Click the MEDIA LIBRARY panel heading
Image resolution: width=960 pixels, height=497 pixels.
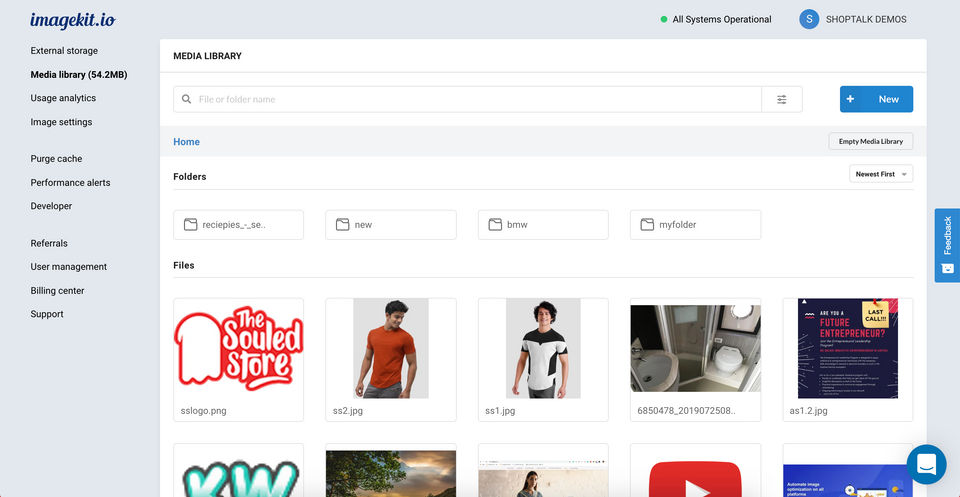(x=208, y=56)
